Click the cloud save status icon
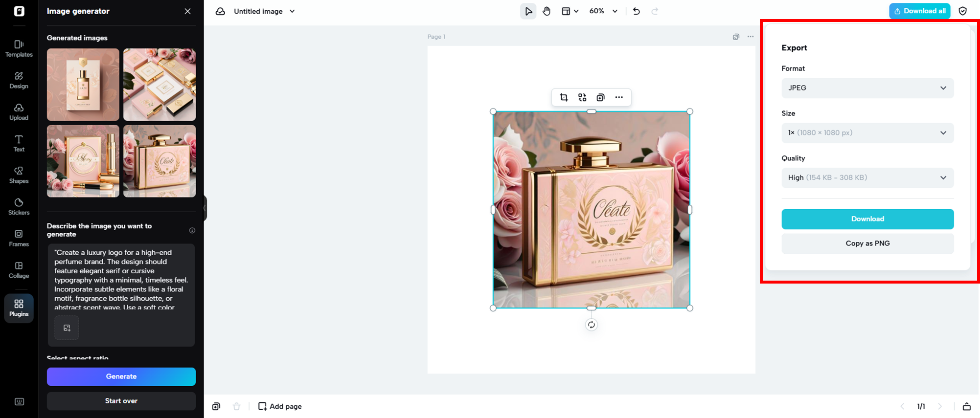 tap(221, 11)
